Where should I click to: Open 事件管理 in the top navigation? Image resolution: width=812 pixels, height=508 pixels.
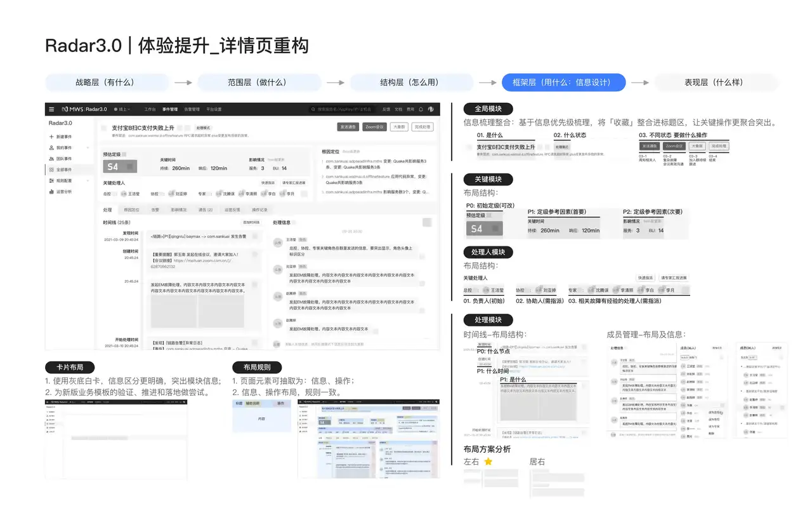(170, 109)
